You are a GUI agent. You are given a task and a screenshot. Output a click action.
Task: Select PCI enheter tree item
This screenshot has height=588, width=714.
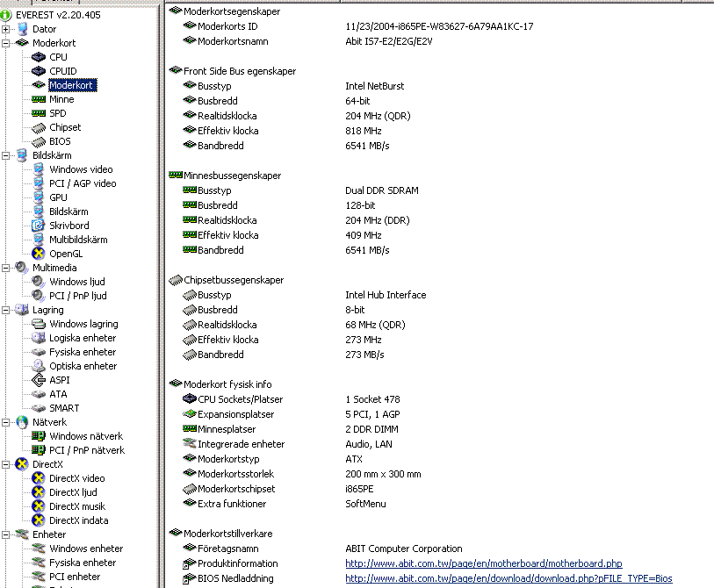[x=75, y=577]
